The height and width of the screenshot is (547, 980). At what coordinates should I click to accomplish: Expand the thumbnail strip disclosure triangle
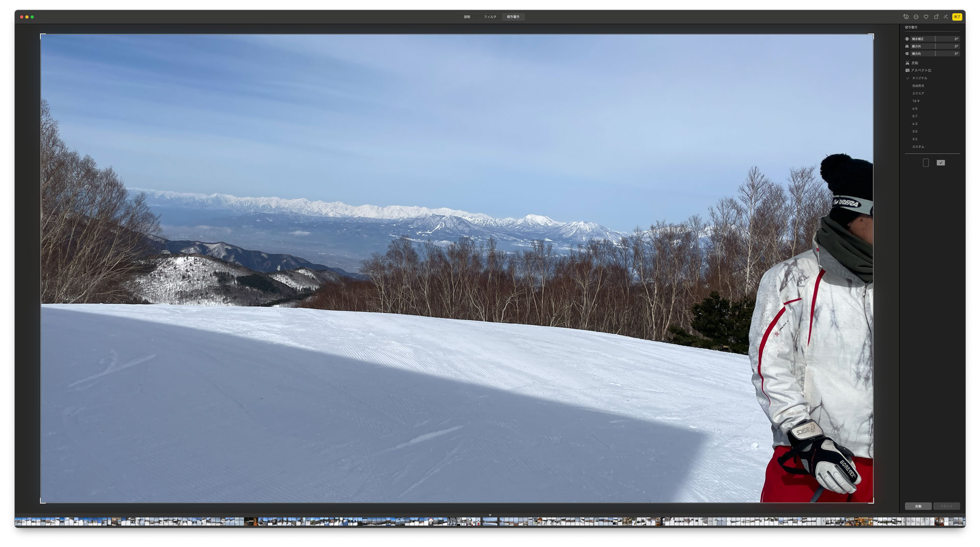tap(490, 515)
